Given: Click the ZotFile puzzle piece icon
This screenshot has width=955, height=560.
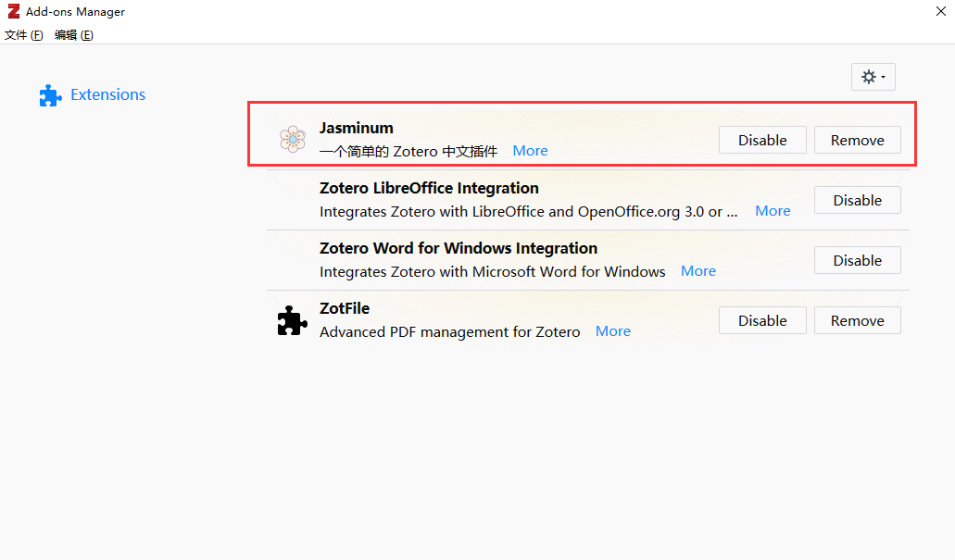Looking at the screenshot, I should (x=293, y=320).
